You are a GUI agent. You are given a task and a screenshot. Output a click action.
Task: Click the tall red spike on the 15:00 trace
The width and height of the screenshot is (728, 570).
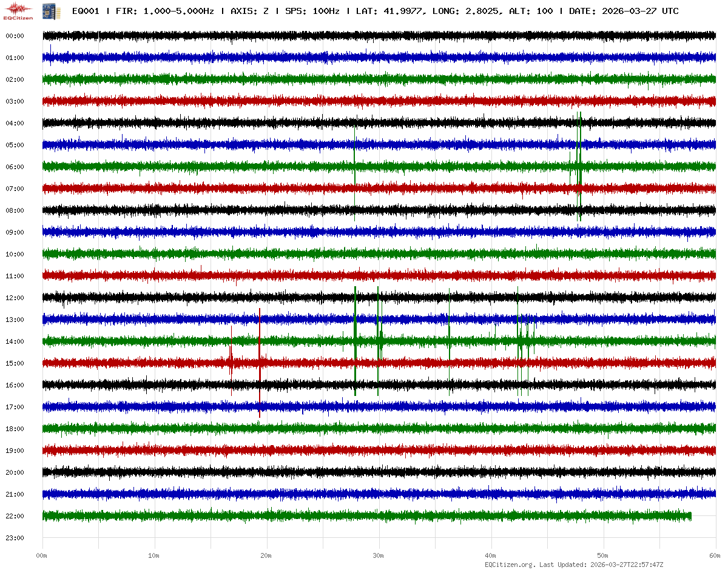[x=260, y=363]
